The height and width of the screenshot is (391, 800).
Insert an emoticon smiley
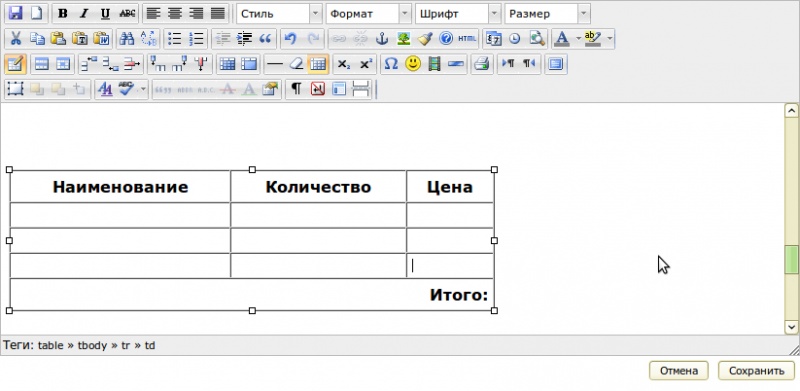tap(413, 64)
